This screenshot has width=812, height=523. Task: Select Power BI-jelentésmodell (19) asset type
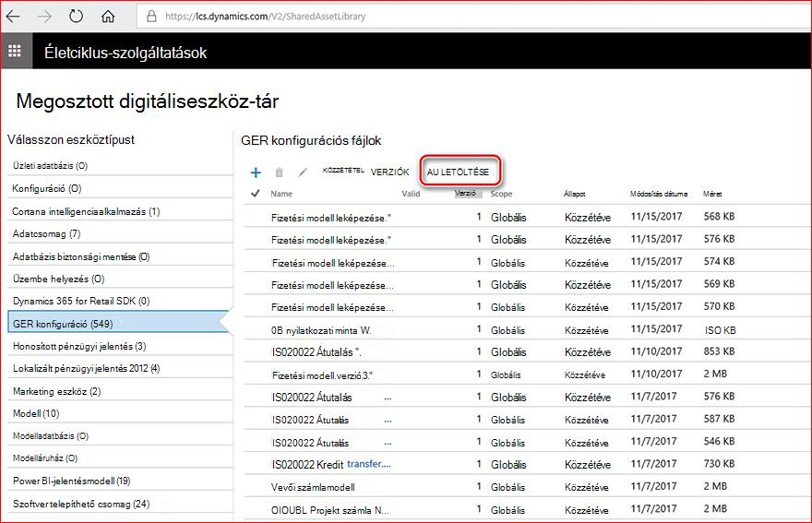point(120,481)
